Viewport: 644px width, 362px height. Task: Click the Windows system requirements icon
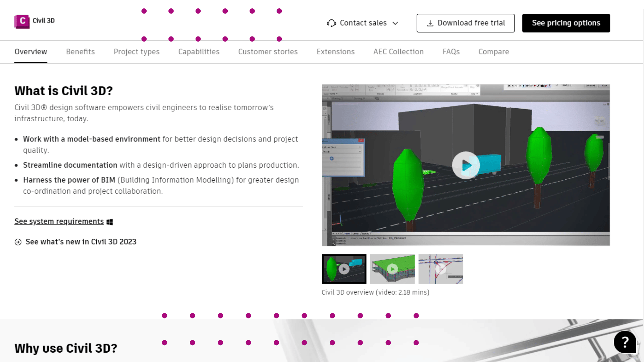tap(109, 222)
